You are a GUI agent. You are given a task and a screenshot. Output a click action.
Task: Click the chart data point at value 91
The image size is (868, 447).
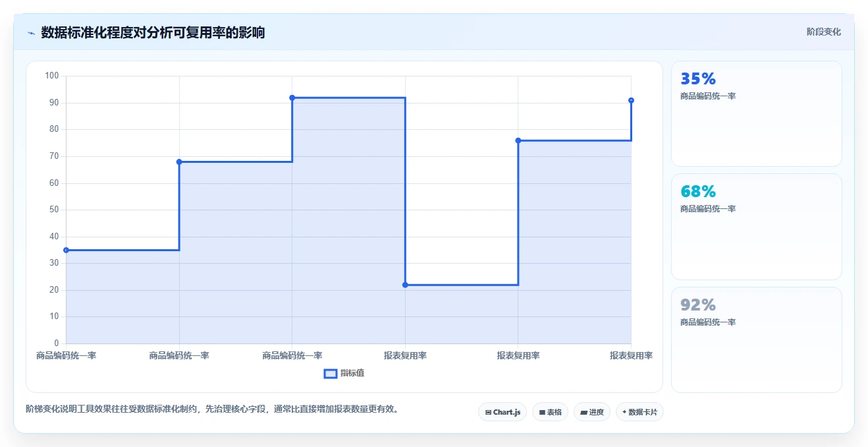click(x=631, y=100)
